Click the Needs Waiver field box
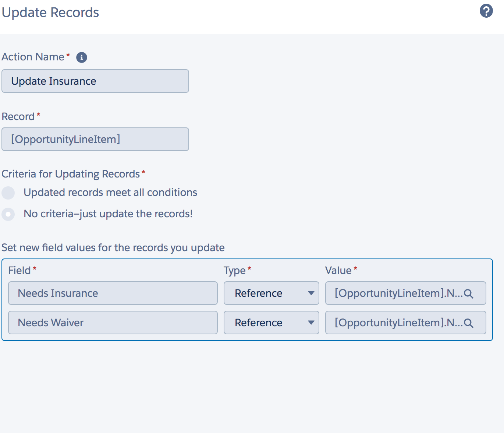The image size is (504, 433). pos(113,323)
